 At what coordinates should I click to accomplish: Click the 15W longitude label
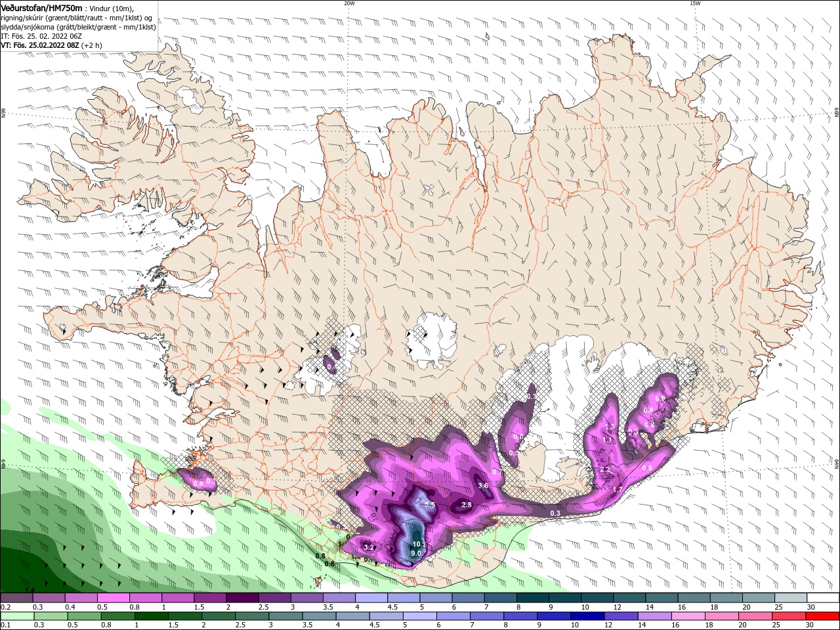pyautogui.click(x=694, y=3)
